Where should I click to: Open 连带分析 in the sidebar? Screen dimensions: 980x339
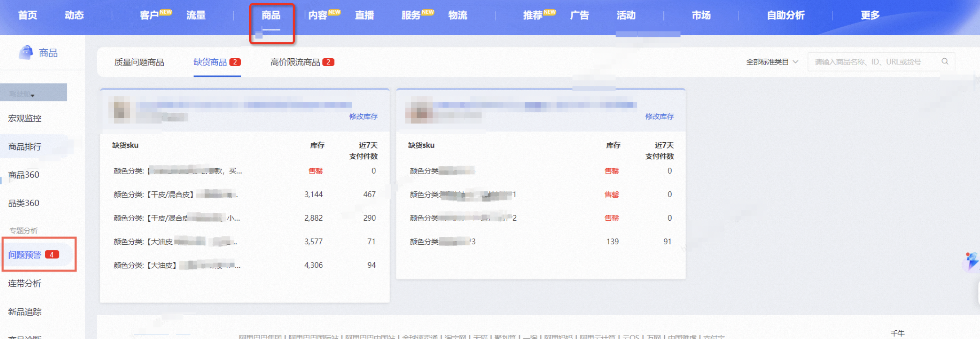click(x=25, y=283)
